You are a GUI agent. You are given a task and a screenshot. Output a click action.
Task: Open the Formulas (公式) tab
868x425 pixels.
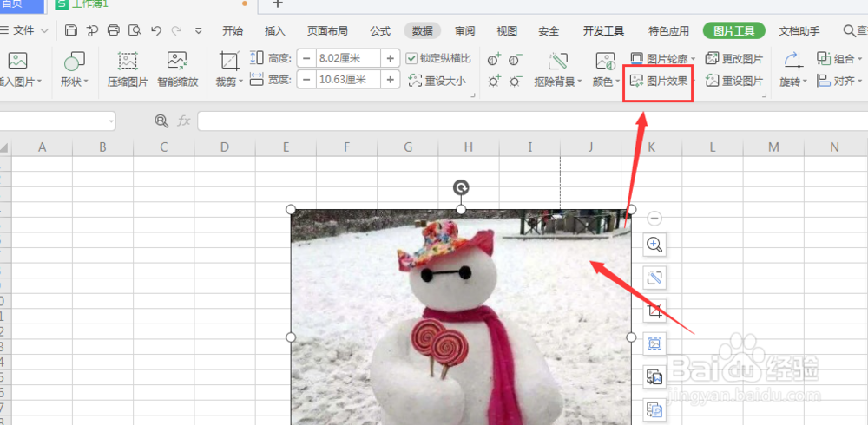(x=380, y=31)
